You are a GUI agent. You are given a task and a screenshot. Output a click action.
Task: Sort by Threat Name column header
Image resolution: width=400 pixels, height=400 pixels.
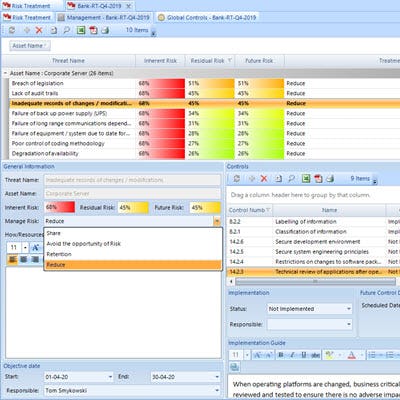click(x=69, y=61)
